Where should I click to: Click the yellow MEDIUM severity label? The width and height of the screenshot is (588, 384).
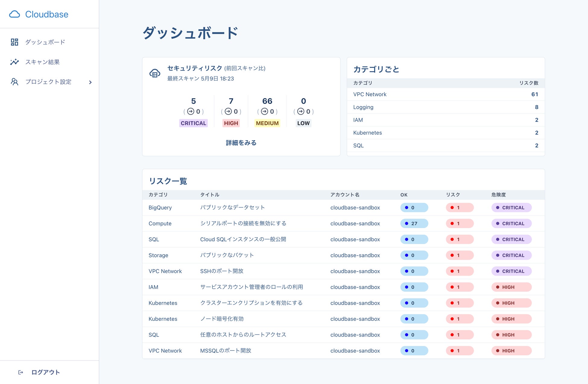coord(267,123)
